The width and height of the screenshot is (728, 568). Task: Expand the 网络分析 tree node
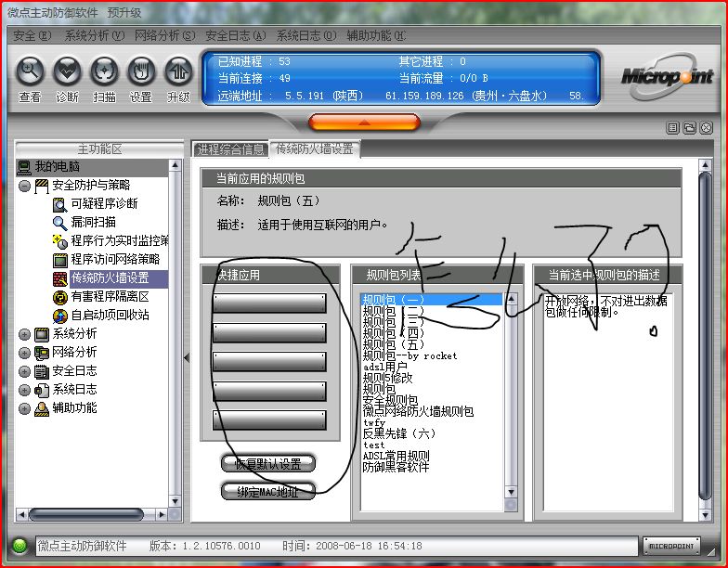pos(24,353)
